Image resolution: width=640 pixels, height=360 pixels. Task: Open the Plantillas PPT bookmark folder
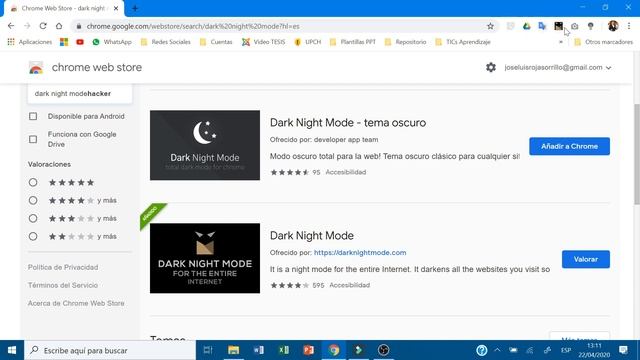coord(353,42)
